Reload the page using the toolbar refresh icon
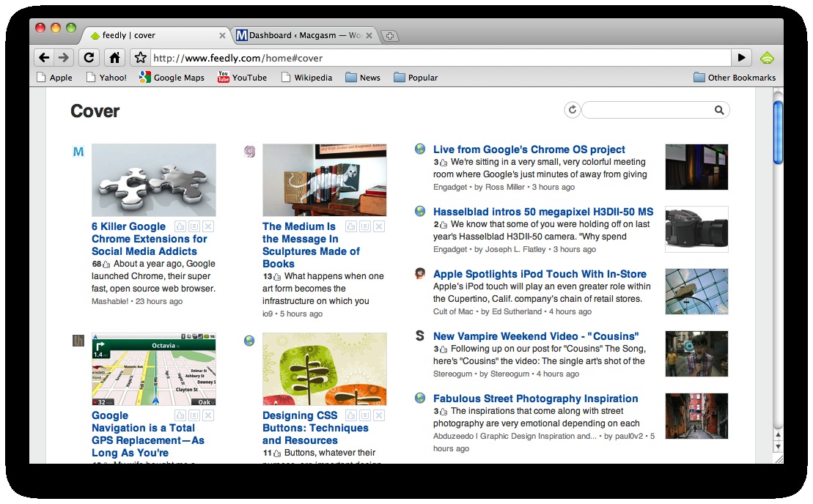Screen dimensions: 813x504 point(89,57)
